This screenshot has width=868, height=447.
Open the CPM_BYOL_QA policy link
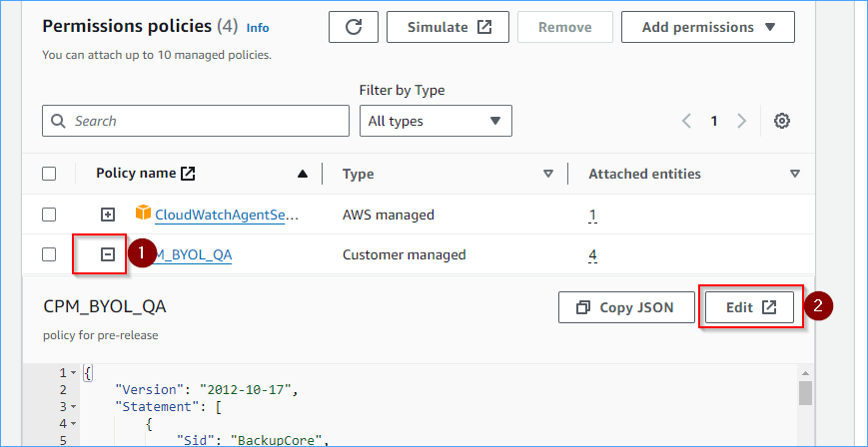coord(192,255)
